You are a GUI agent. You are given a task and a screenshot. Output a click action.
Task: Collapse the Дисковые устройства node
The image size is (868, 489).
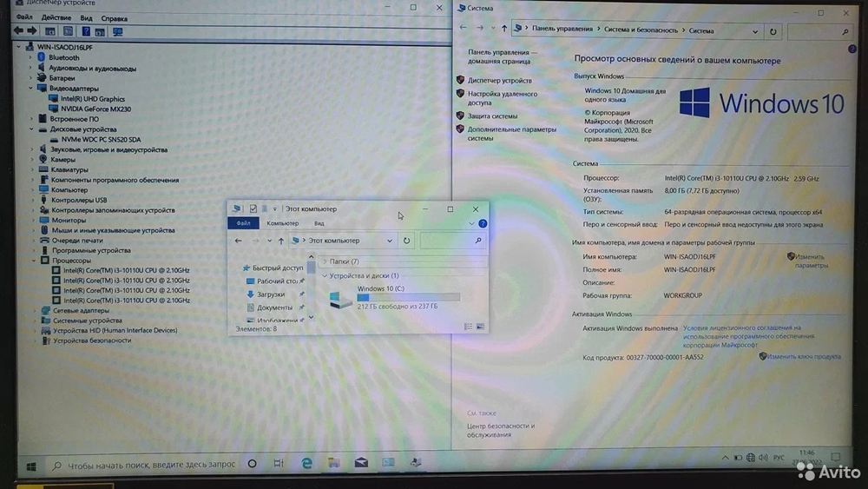point(31,129)
